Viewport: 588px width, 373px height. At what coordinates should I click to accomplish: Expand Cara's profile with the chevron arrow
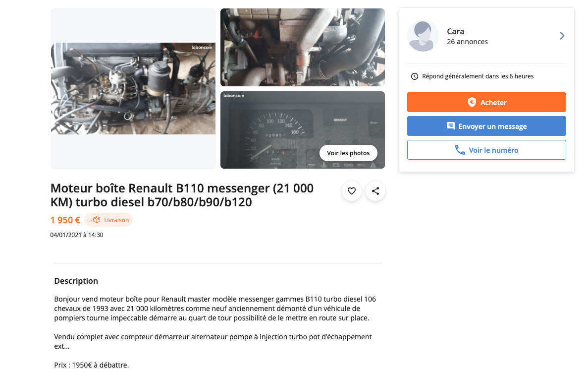pos(562,36)
